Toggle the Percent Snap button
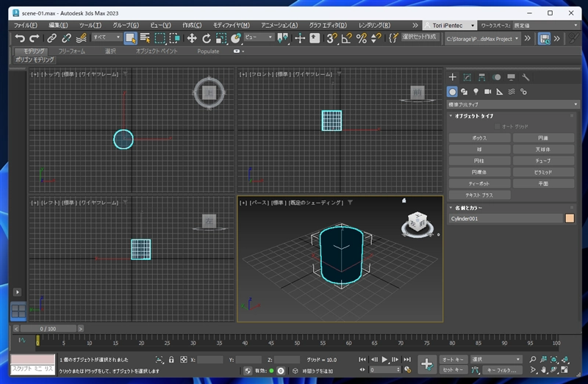This screenshot has height=384, width=588. 362,38
